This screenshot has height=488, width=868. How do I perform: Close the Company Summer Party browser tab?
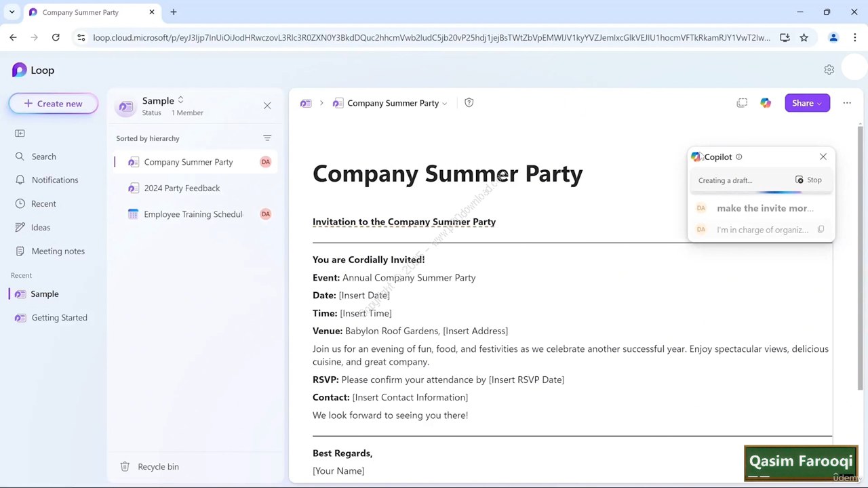(x=152, y=12)
